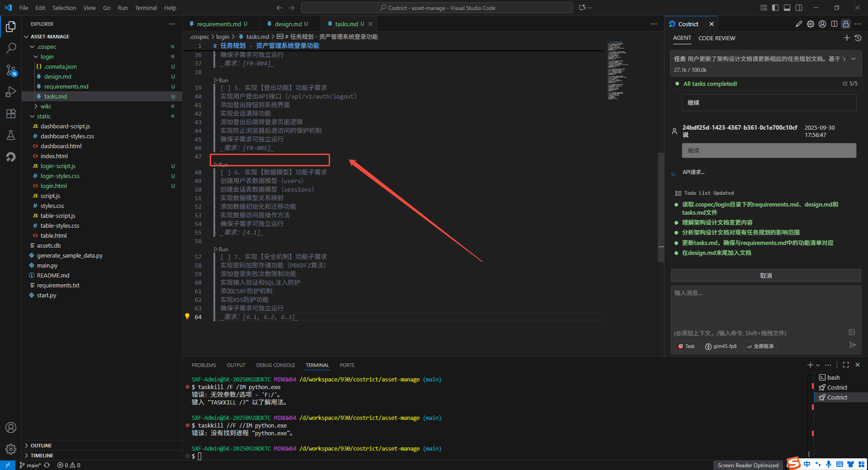Click the Costrict task history icon

click(x=858, y=38)
